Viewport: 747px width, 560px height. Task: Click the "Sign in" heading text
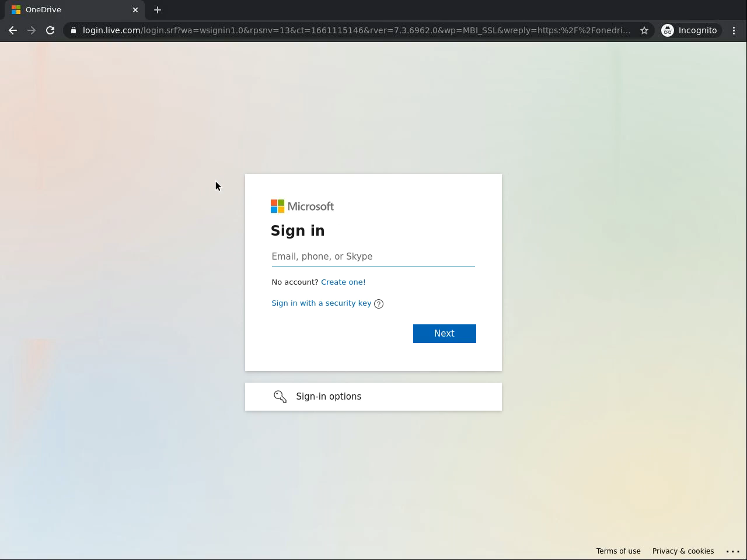click(298, 231)
